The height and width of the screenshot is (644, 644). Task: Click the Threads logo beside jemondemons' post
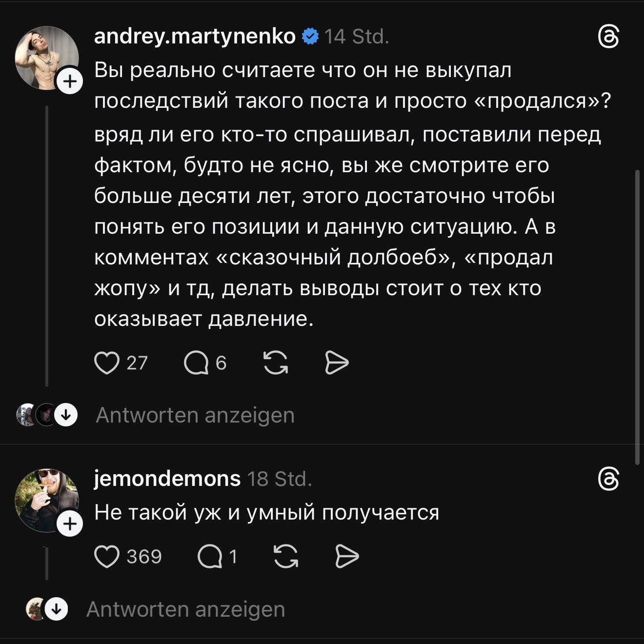pyautogui.click(x=609, y=480)
